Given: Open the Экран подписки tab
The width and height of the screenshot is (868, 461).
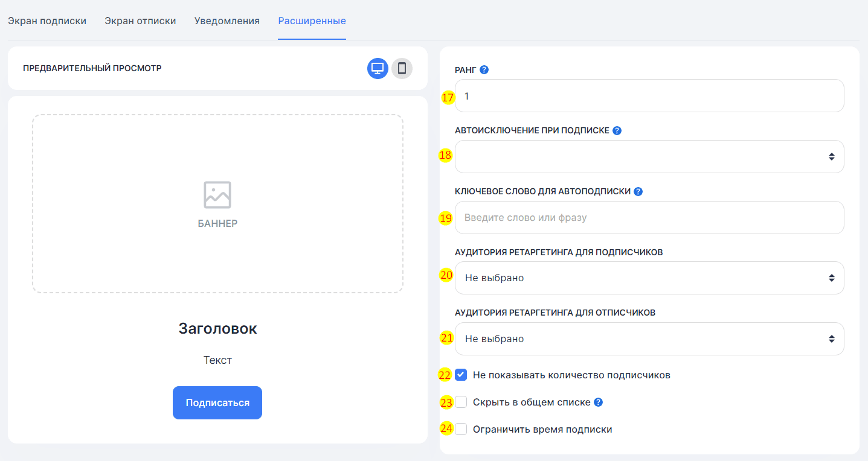Looking at the screenshot, I should click(47, 21).
